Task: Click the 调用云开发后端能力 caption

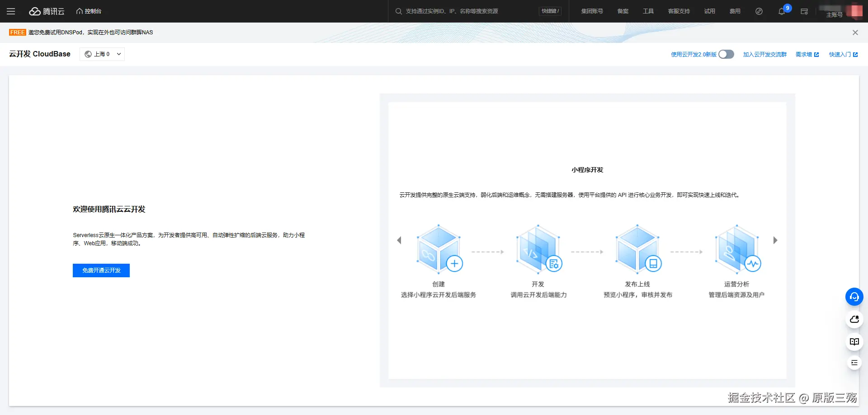Action: 538,295
